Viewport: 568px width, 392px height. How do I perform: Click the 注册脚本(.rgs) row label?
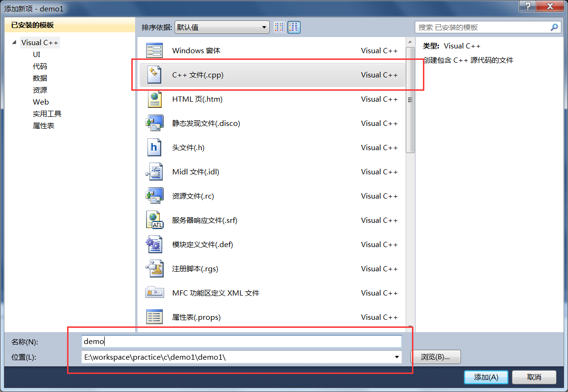[195, 269]
